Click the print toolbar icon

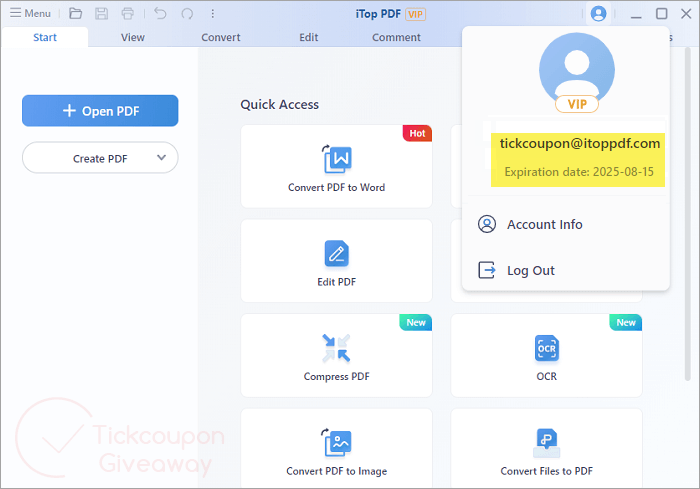(128, 13)
